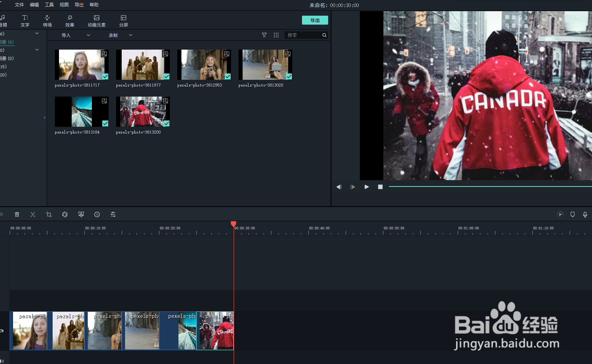Toggle checkmark on pexels-photo-3813020 thumbnail

(x=289, y=76)
